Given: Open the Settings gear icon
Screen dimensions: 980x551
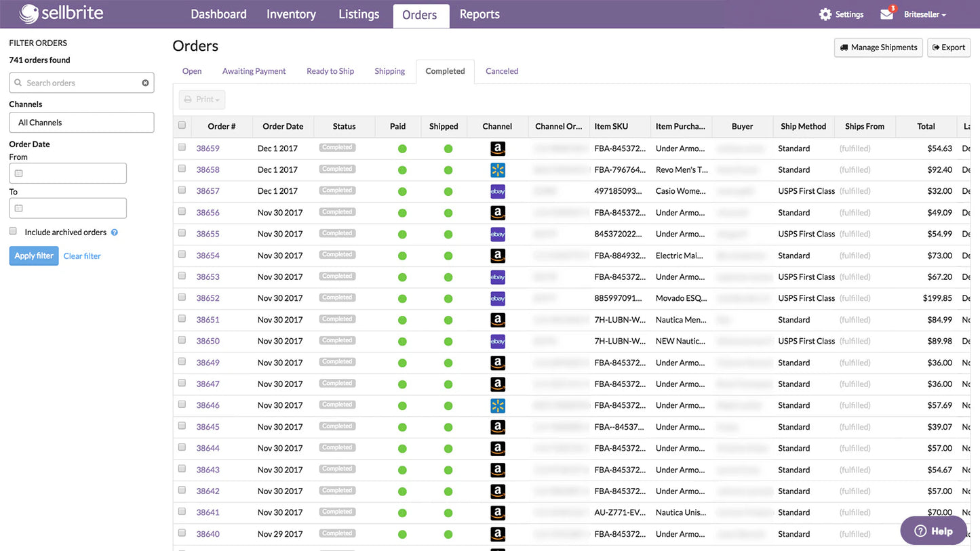Looking at the screenshot, I should [x=825, y=14].
